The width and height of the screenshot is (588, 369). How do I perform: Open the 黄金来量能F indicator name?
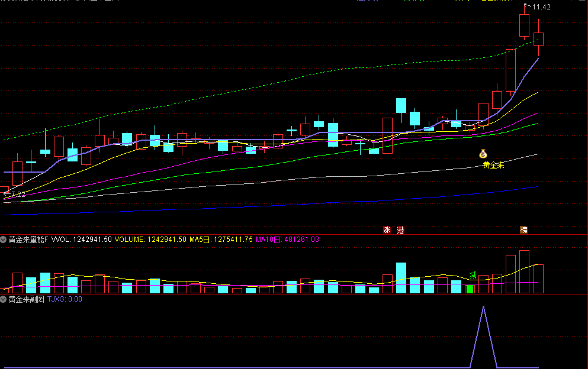pos(28,239)
